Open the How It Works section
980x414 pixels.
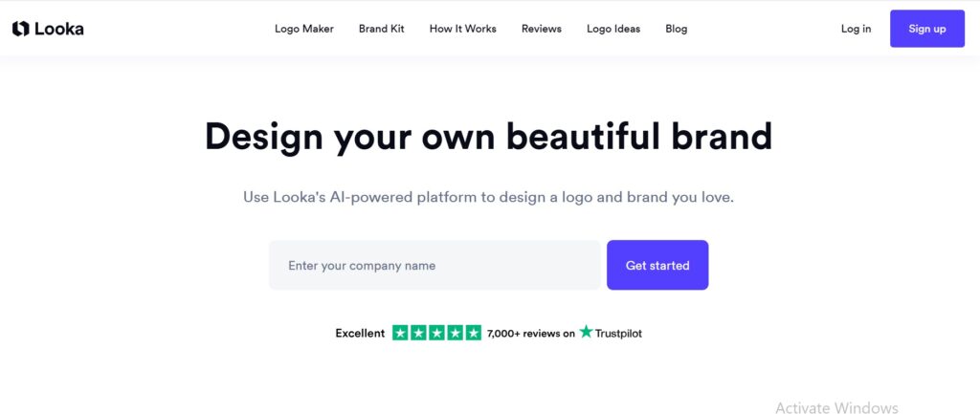pos(463,29)
